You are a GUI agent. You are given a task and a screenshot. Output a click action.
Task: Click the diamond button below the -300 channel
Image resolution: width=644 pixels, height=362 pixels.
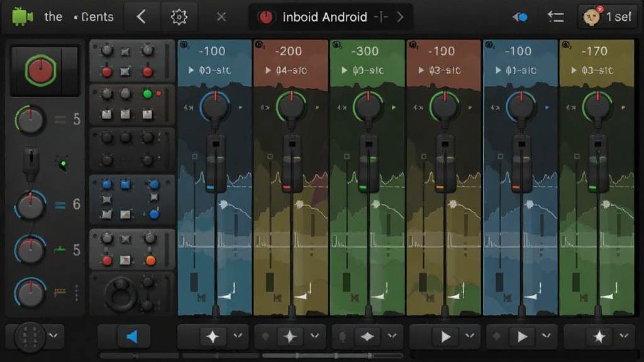coord(367,337)
